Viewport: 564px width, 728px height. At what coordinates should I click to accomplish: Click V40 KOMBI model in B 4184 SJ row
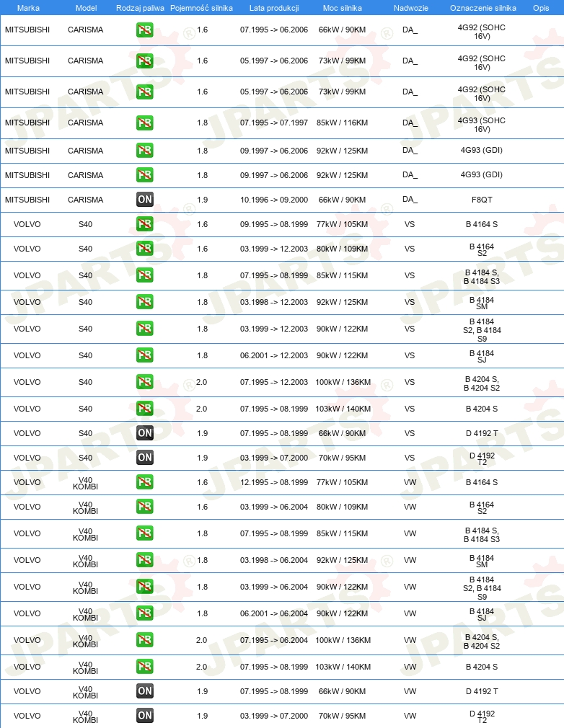pyautogui.click(x=86, y=614)
